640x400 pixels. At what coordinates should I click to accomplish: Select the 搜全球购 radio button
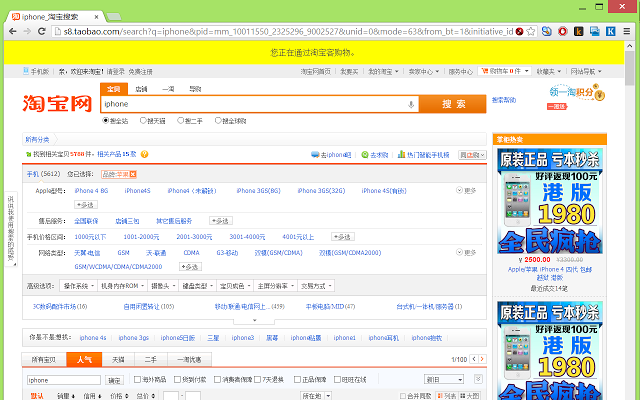point(218,120)
